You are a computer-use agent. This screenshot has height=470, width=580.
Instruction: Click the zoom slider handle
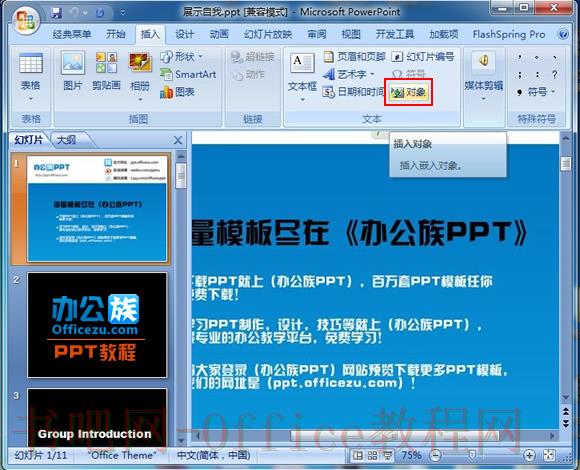[x=472, y=455]
